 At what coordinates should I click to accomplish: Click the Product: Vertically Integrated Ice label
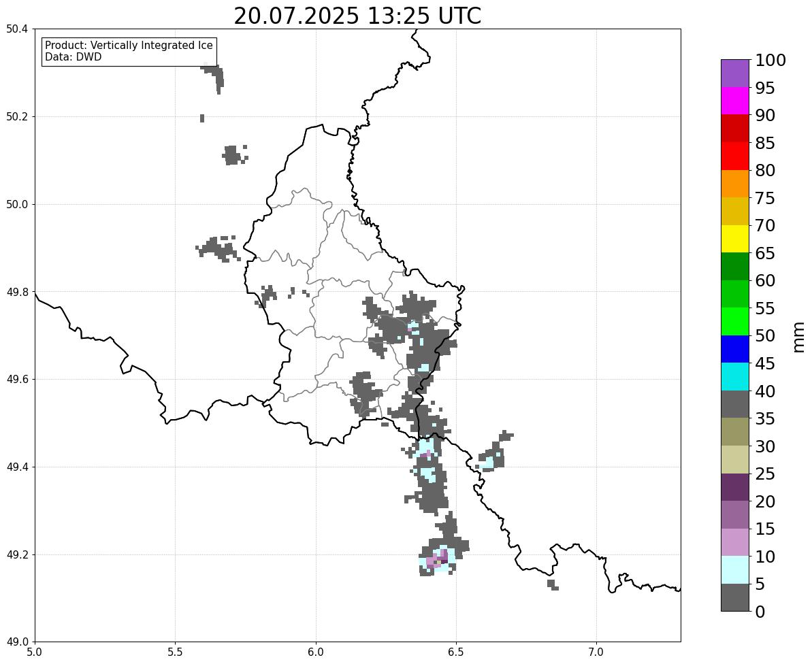[x=129, y=46]
